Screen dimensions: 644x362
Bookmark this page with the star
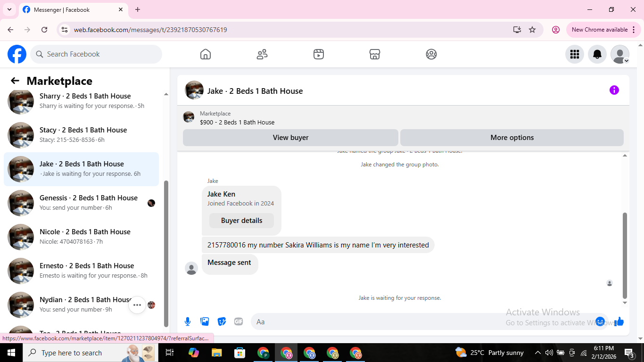(x=532, y=30)
